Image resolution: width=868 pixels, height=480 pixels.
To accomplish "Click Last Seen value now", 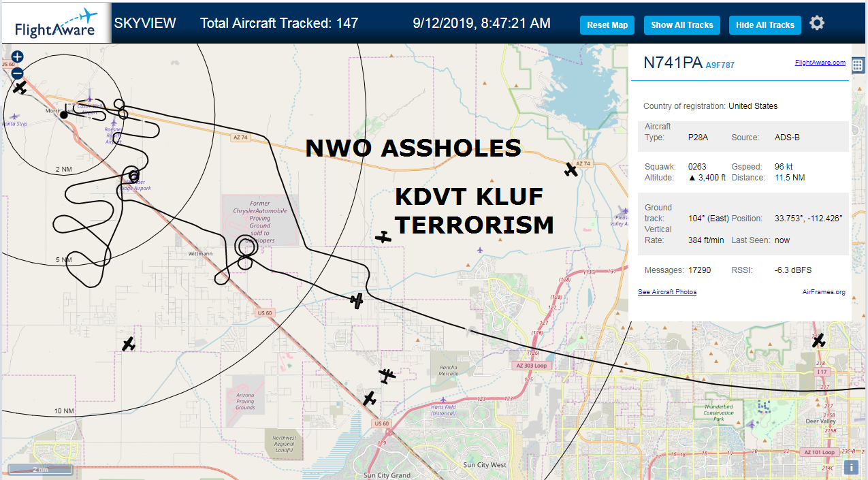I will pyautogui.click(x=782, y=240).
